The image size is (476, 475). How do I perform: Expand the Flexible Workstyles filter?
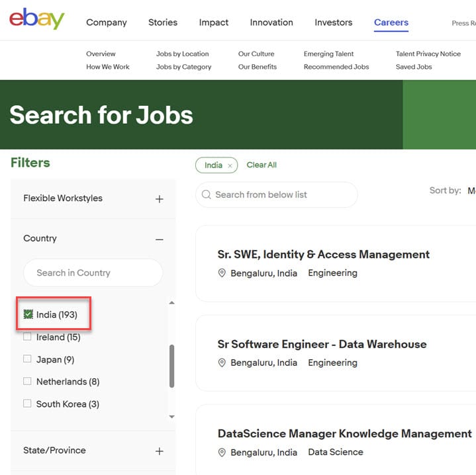coord(159,198)
